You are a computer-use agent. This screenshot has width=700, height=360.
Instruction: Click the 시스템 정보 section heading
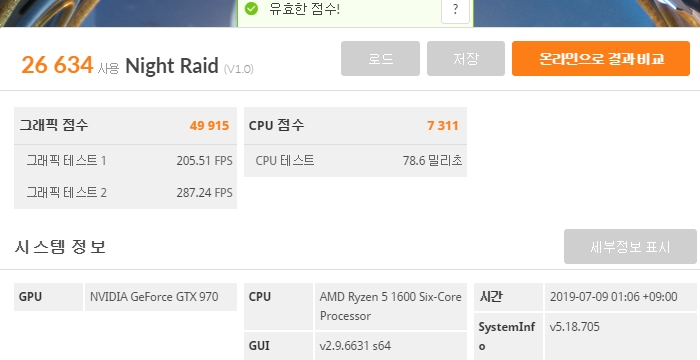[60, 247]
